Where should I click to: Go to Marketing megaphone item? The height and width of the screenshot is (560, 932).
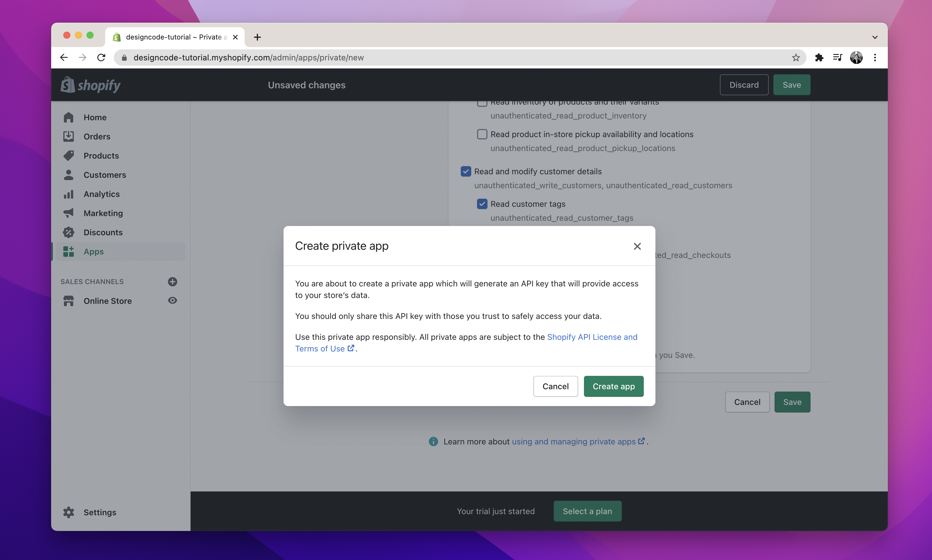coord(103,213)
